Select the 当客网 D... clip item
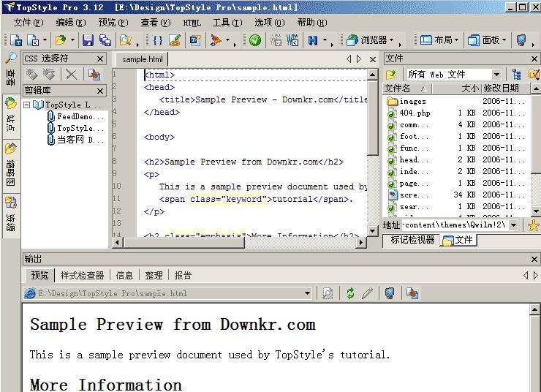The width and height of the screenshot is (541, 392). (x=76, y=140)
